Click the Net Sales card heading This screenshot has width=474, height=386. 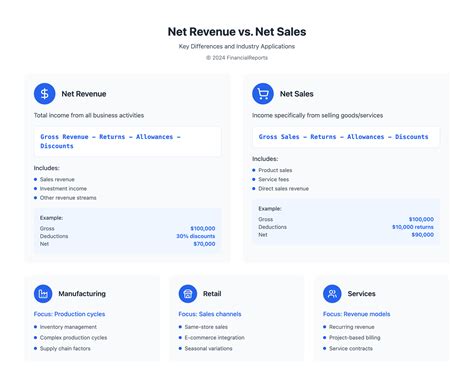297,94
